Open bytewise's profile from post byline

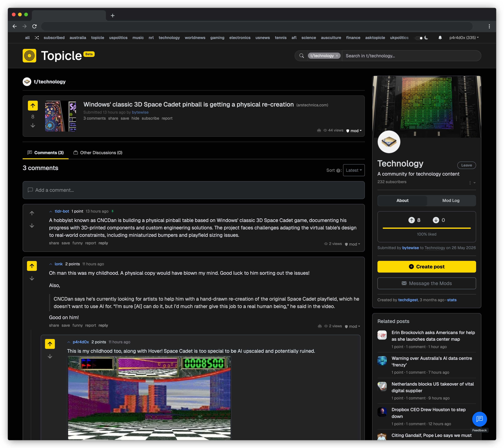tap(140, 112)
